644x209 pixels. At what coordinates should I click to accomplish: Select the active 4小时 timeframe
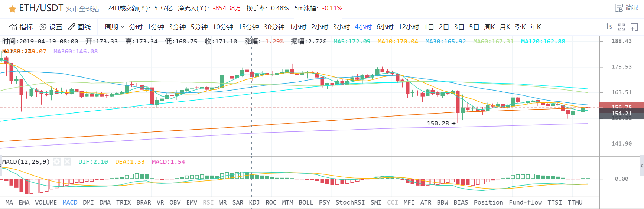point(363,27)
